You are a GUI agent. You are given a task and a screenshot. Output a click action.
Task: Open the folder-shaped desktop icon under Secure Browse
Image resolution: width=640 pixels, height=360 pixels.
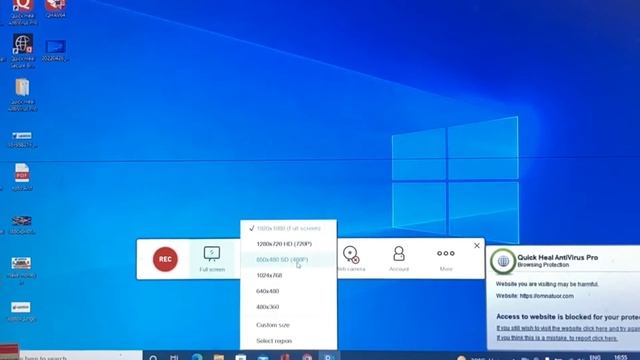[22, 95]
